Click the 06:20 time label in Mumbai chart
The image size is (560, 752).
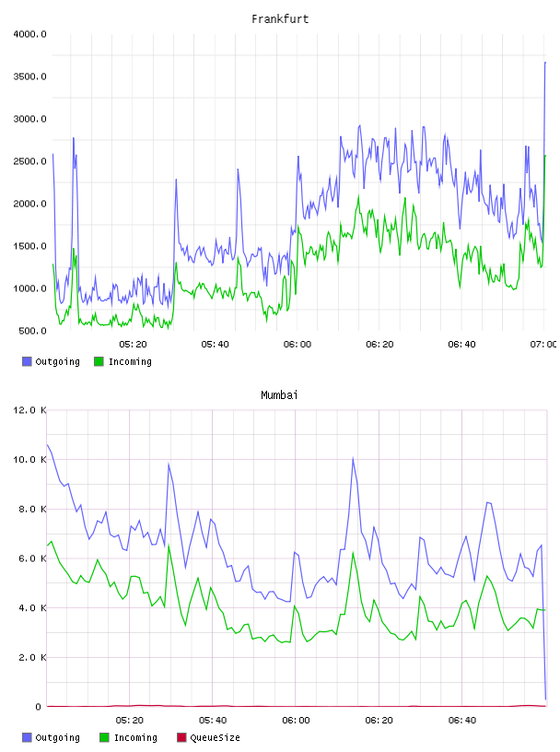coord(379,721)
